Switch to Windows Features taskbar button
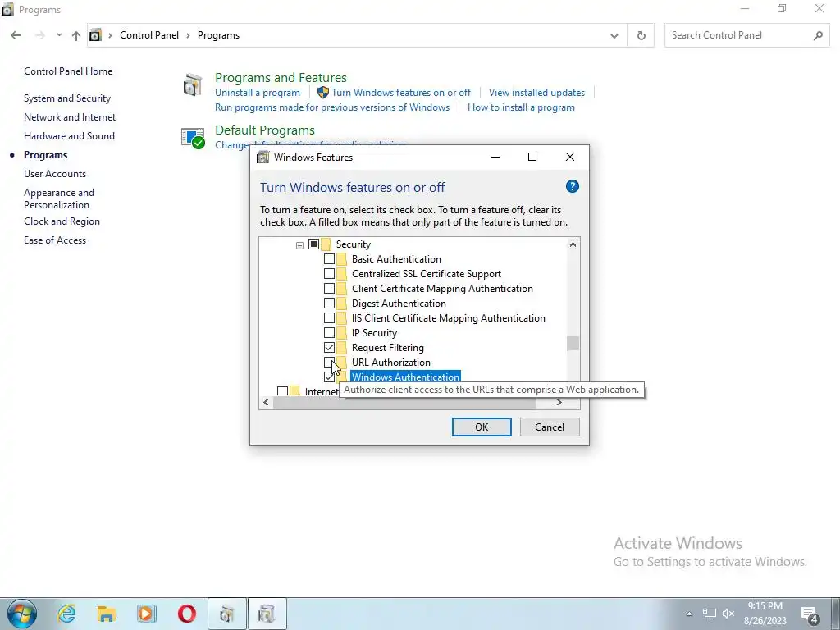The image size is (840, 630). (x=267, y=614)
